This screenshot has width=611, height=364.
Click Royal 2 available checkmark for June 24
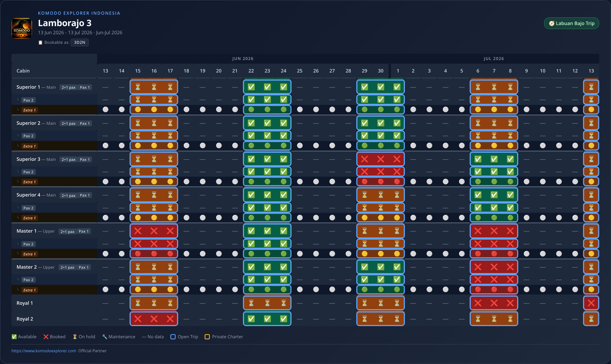pos(284,319)
